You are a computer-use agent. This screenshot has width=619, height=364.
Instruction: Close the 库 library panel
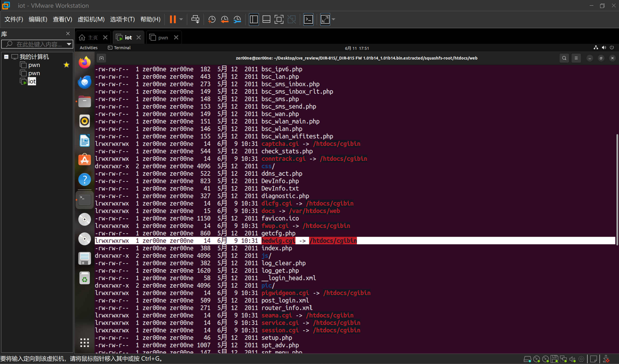68,33
